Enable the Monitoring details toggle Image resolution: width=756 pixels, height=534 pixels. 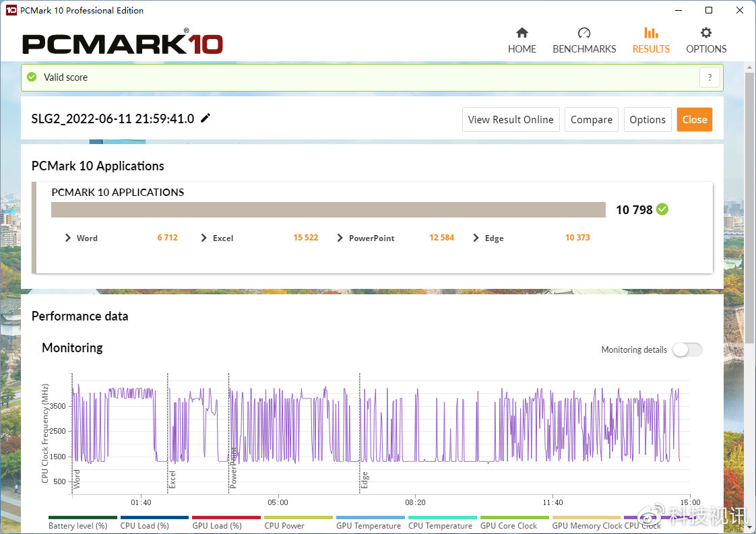(687, 349)
